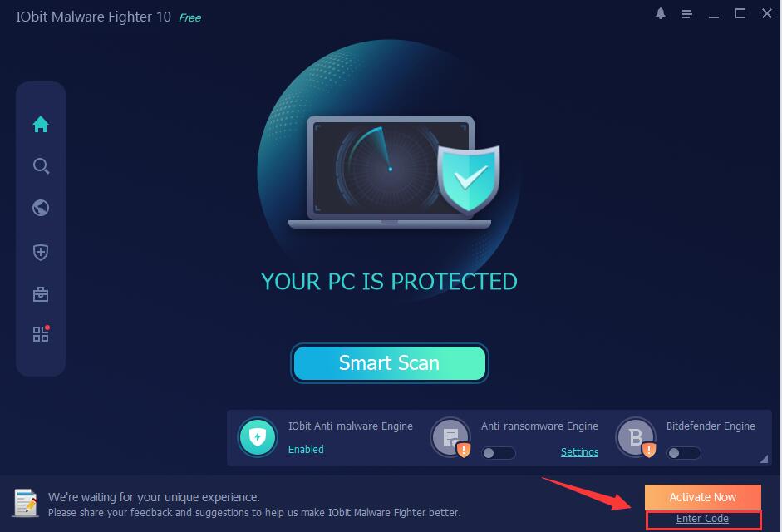Screen dimensions: 782x532
Task: Click the IObit Anti-malware Engine shield icon
Action: [x=258, y=437]
